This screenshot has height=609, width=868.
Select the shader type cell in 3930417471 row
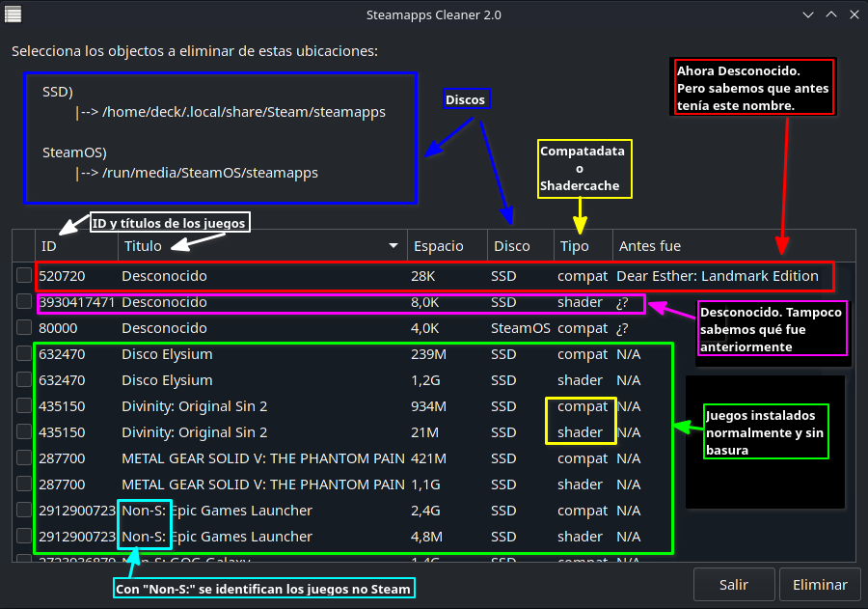(580, 302)
